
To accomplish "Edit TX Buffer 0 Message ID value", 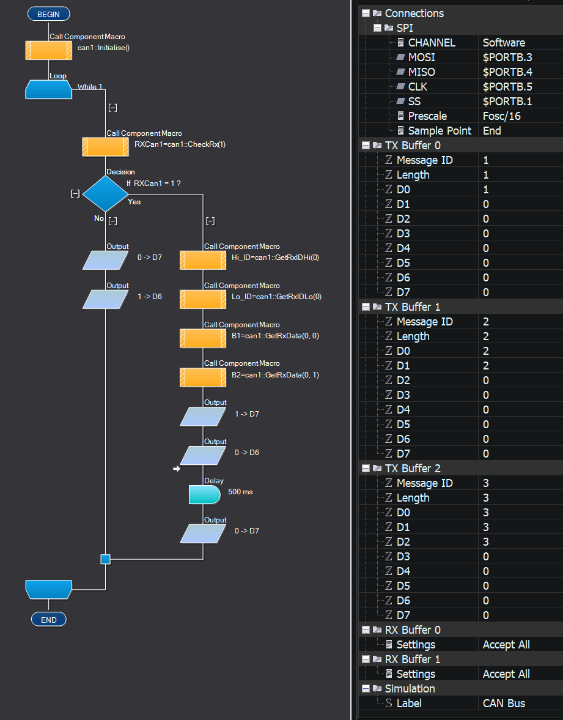I will [x=521, y=160].
